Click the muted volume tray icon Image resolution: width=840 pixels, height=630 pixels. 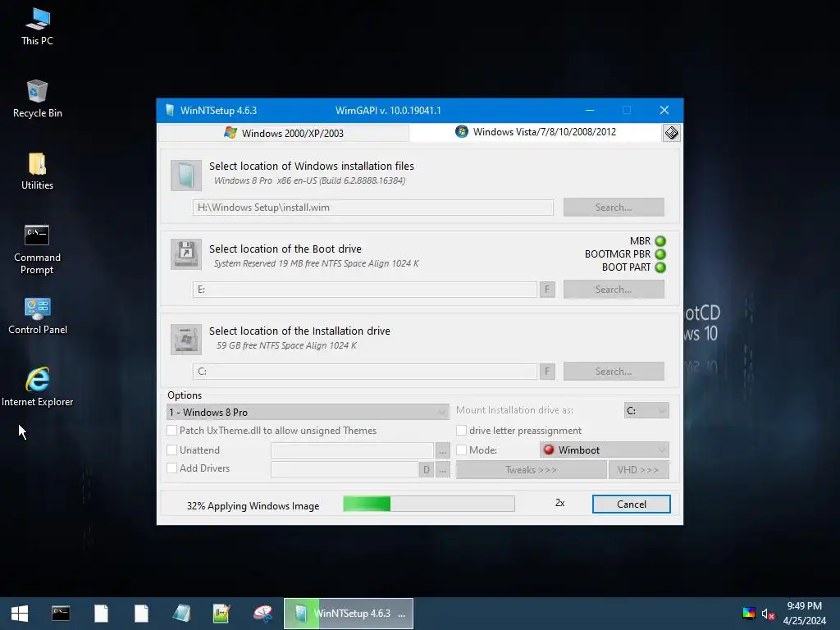pyautogui.click(x=768, y=614)
